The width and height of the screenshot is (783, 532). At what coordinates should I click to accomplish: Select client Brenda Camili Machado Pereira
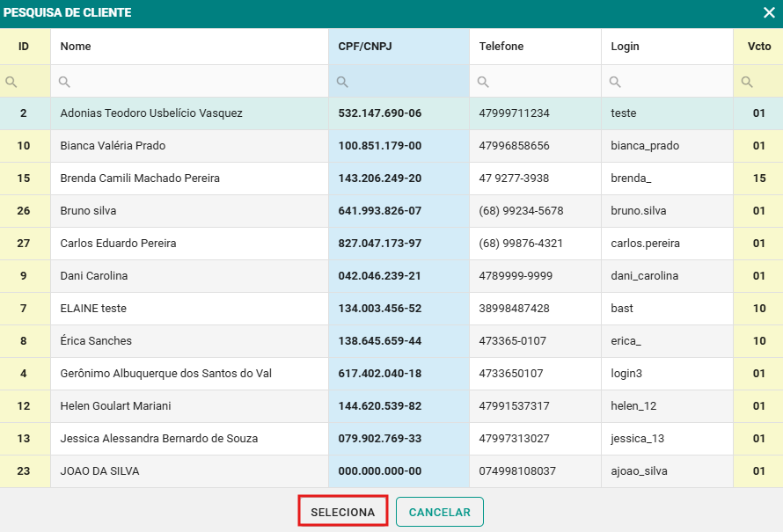click(x=140, y=179)
